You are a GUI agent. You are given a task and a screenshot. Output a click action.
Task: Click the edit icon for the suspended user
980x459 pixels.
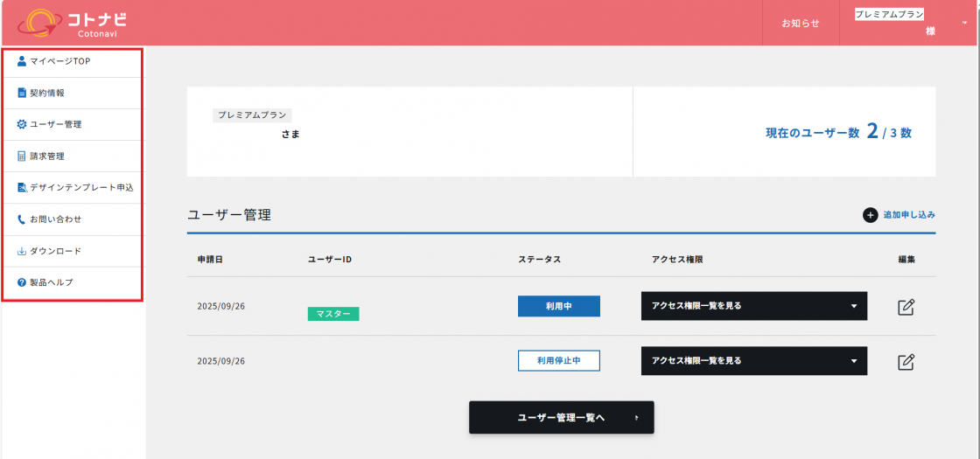pos(906,361)
